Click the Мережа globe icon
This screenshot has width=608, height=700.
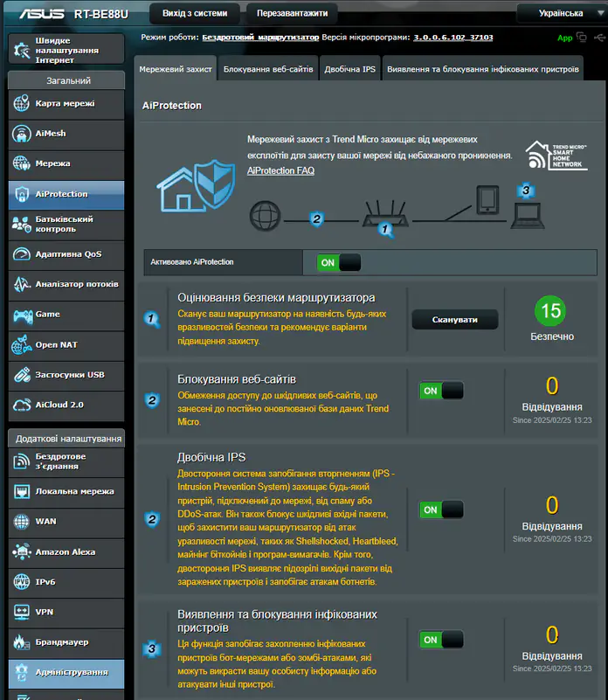pyautogui.click(x=22, y=163)
